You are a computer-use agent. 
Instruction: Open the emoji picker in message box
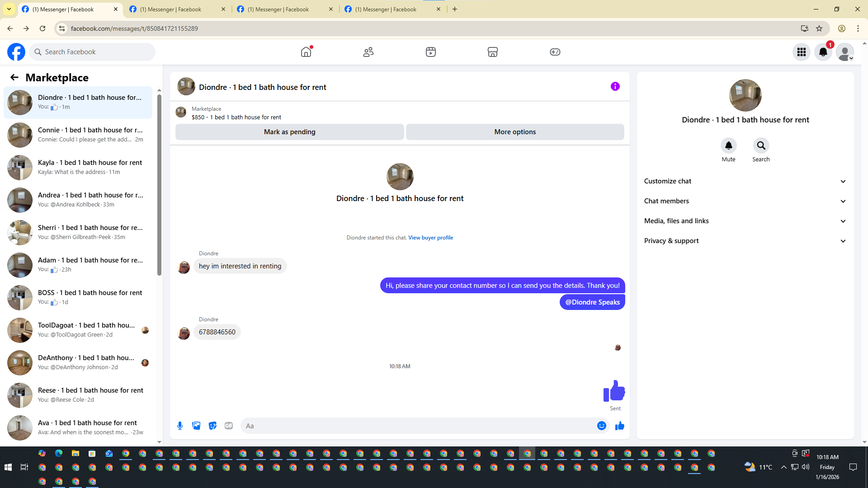[x=601, y=426]
